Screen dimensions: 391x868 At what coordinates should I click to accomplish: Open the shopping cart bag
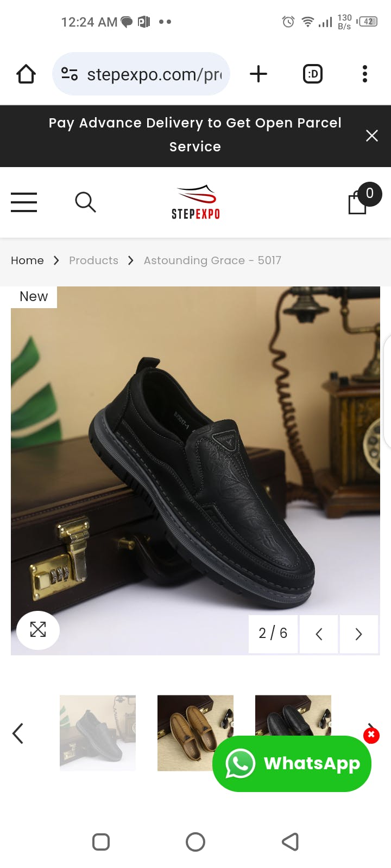pos(358,202)
